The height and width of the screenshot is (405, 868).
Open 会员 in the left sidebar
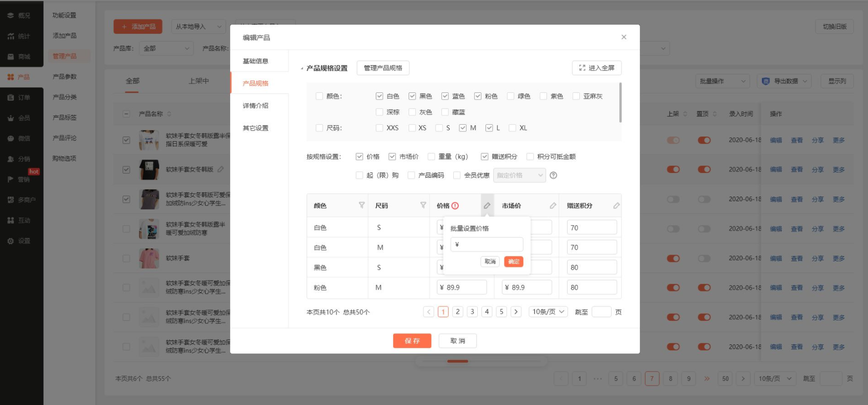point(19,118)
